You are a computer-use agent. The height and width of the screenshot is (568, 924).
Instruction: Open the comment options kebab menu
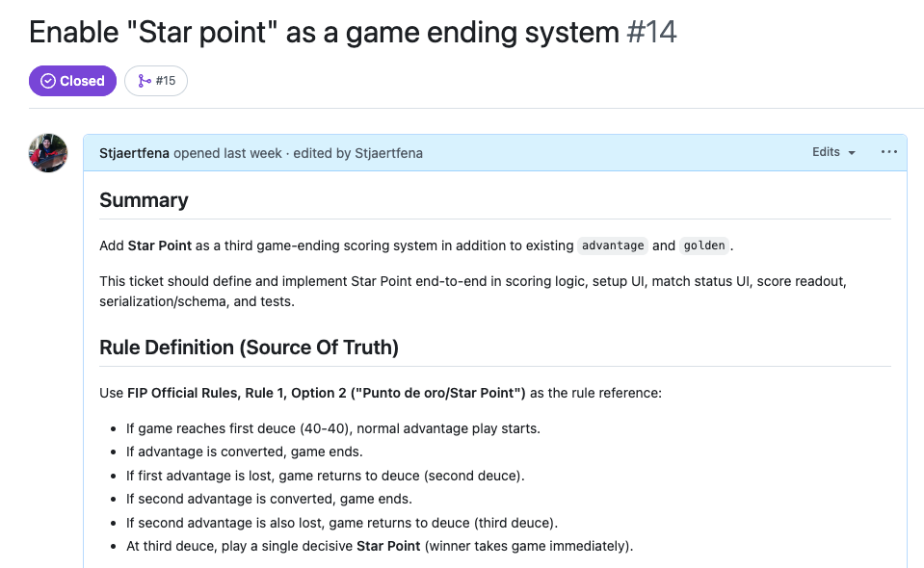888,152
